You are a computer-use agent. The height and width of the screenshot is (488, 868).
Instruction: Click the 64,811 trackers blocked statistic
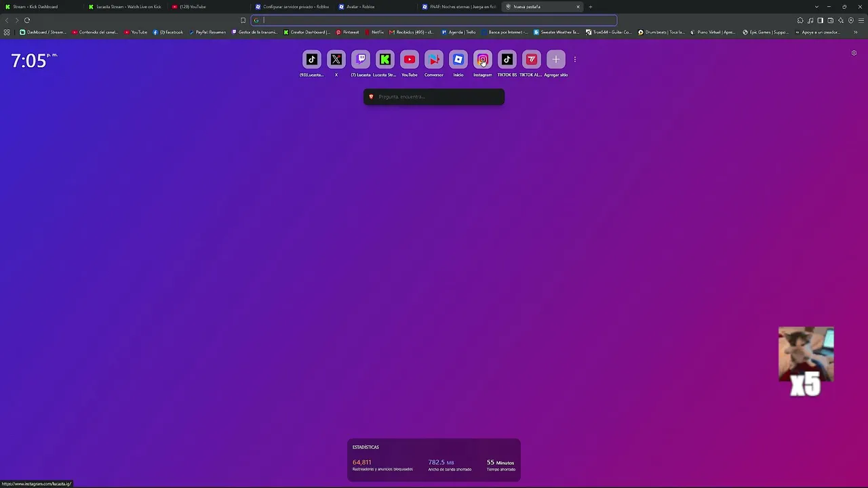(382, 465)
